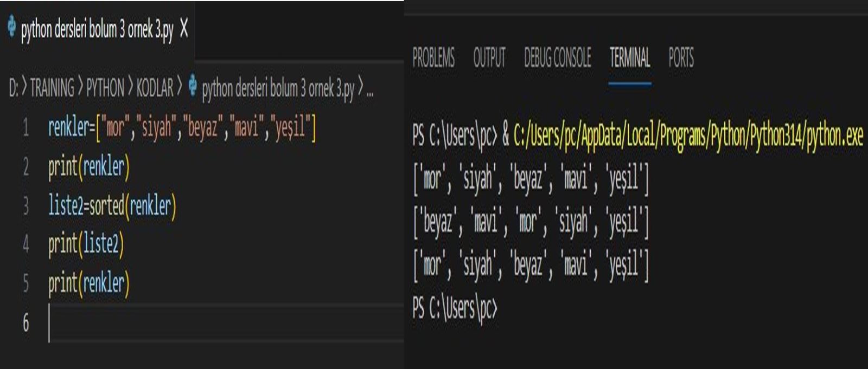The image size is (868, 369).
Task: Place cursor on empty line 6
Action: click(x=163, y=323)
